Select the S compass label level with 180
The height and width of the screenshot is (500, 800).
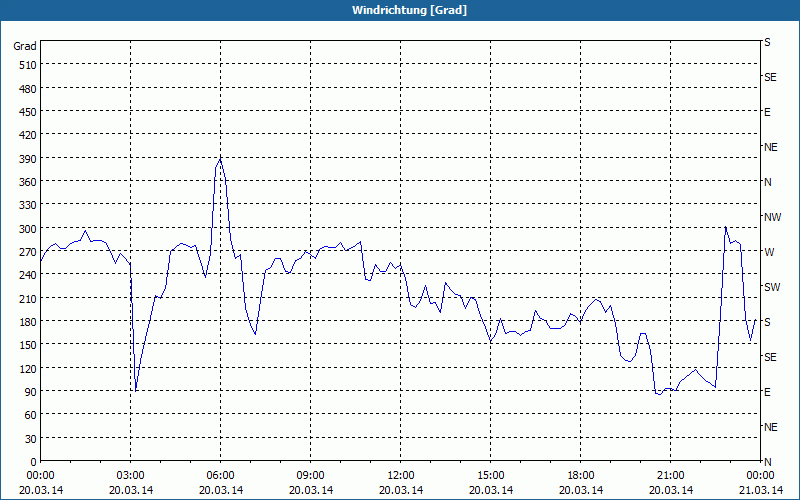point(767,322)
